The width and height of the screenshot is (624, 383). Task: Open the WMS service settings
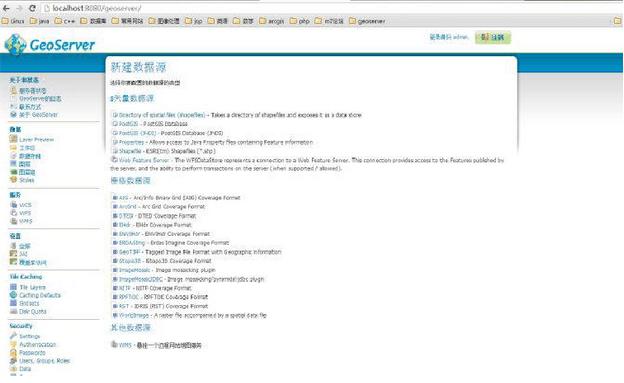click(25, 221)
